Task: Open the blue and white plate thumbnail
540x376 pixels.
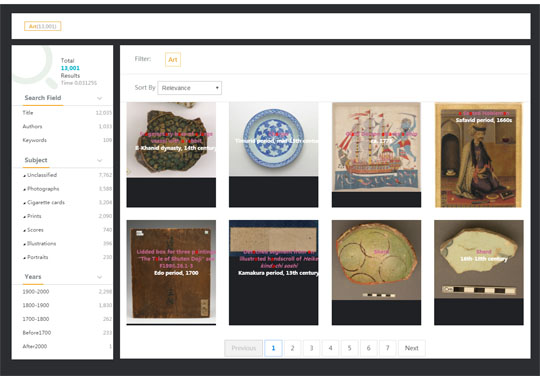Action: click(273, 155)
